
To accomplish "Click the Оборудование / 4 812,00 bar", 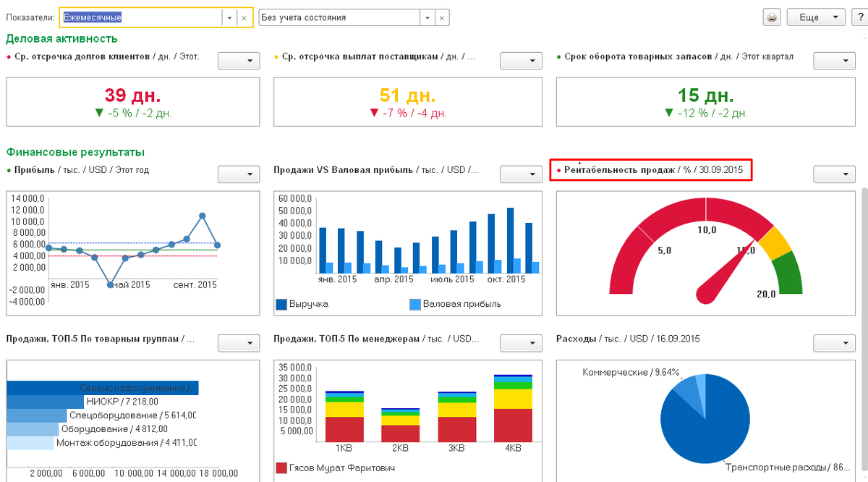I will click(33, 428).
